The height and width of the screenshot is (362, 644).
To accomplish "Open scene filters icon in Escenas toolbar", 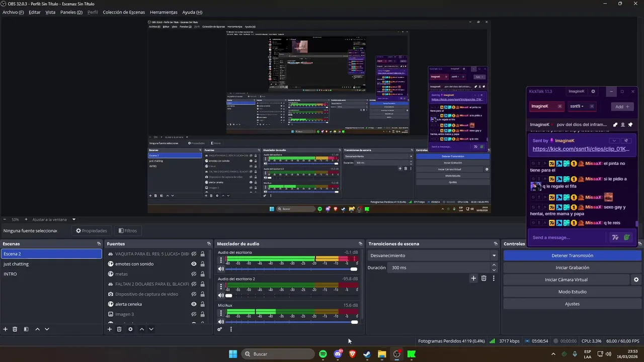I will tap(26, 329).
